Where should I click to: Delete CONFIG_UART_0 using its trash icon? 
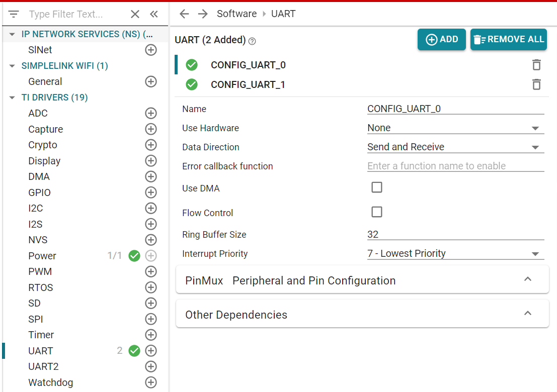click(x=536, y=65)
